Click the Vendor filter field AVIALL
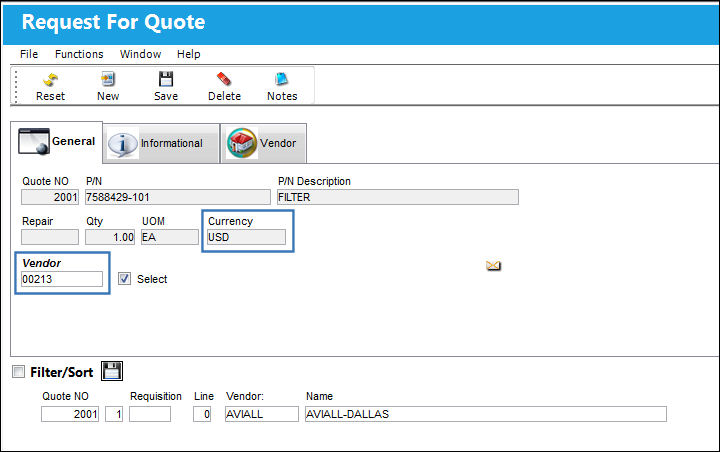720x452 pixels. click(x=262, y=414)
